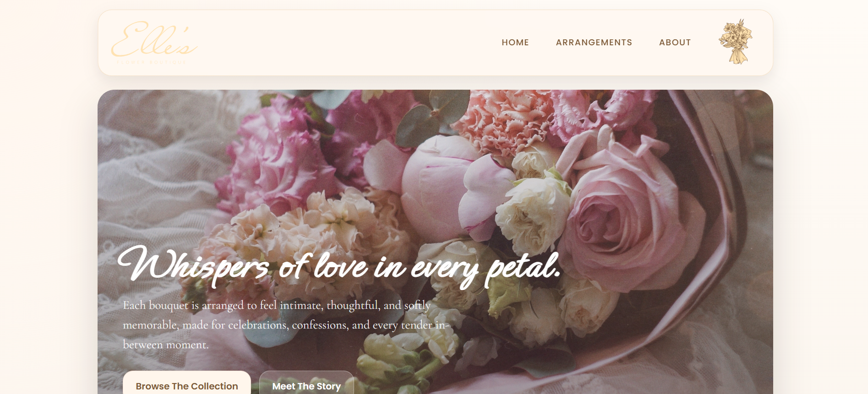Screen dimensions: 868x394
Task: Click the 'Whispers of love' headline
Action: 339,266
